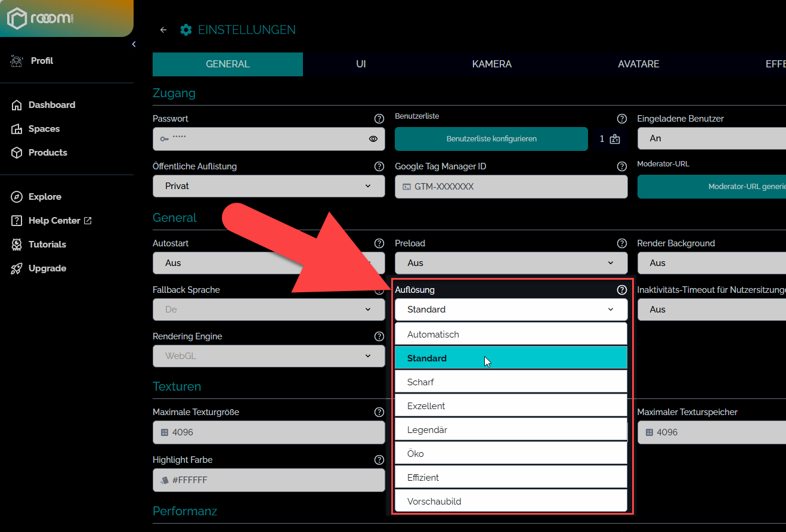This screenshot has width=786, height=532.
Task: Expand the Rendering Engine WebGL dropdown
Action: [268, 356]
